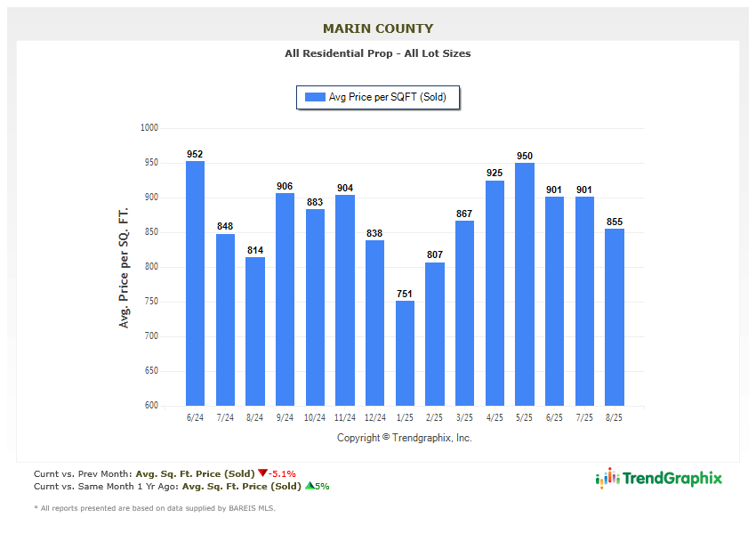Click the blue legend color swatch

[x=315, y=97]
